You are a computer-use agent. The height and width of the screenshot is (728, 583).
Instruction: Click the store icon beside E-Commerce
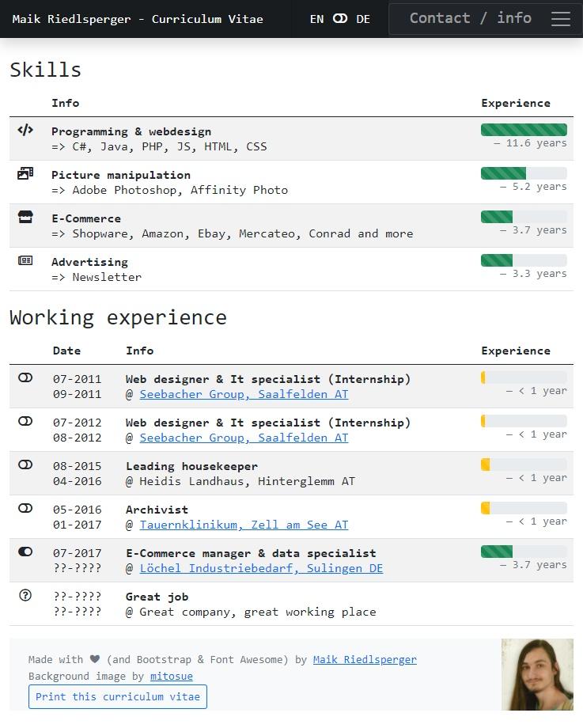[x=25, y=217]
